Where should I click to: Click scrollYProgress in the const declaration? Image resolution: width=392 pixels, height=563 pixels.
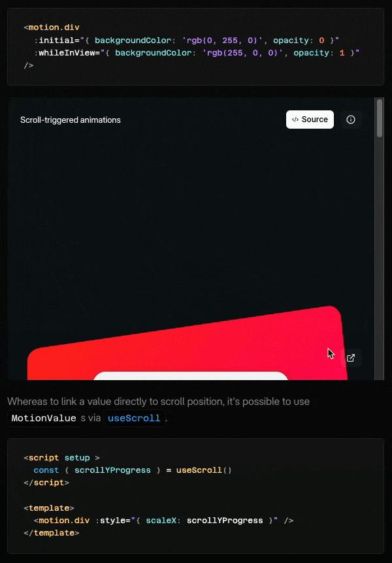coord(112,470)
